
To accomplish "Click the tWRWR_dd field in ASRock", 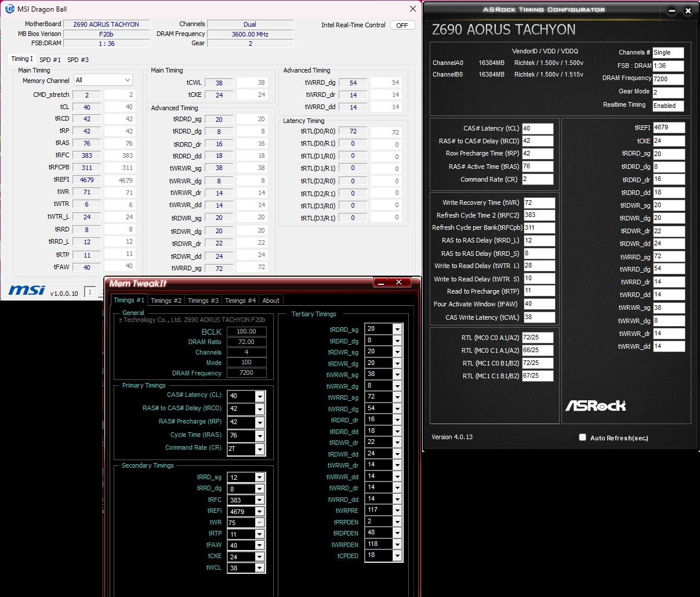I will [x=669, y=346].
